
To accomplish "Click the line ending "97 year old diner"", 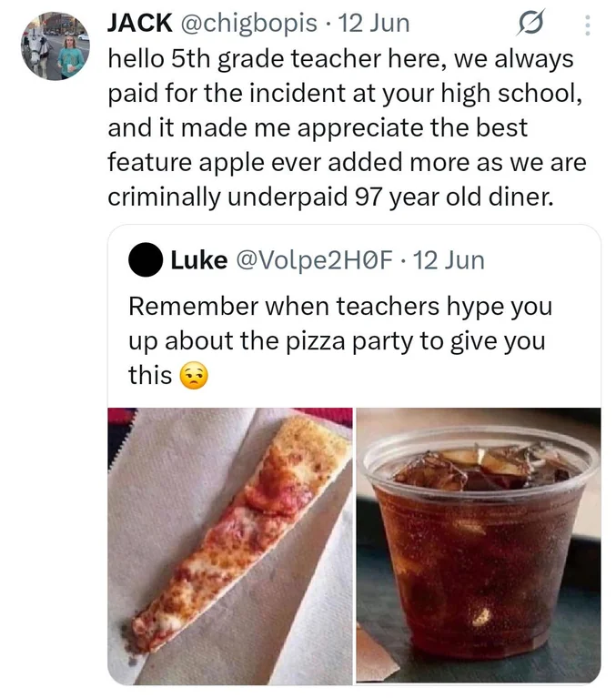I will pyautogui.click(x=329, y=197).
